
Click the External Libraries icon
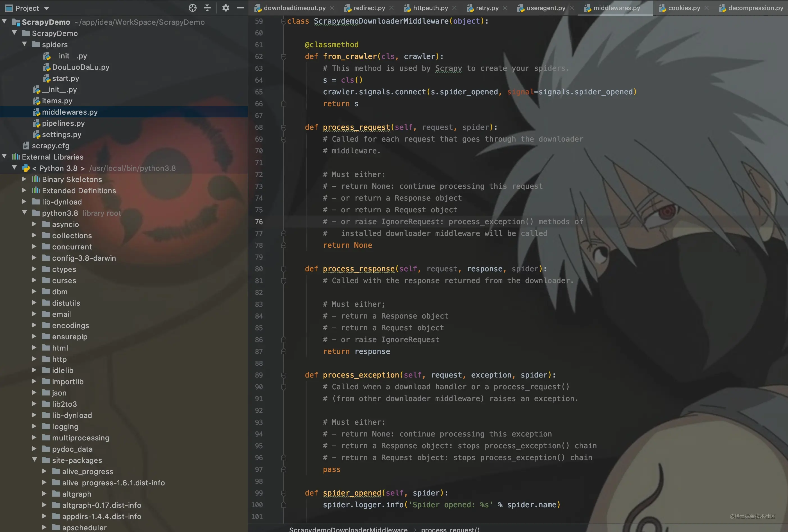(x=16, y=157)
